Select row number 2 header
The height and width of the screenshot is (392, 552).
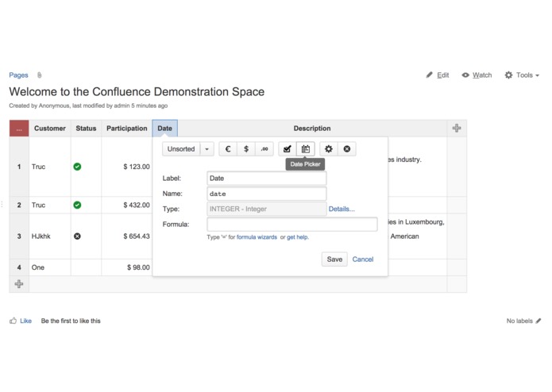click(19, 205)
